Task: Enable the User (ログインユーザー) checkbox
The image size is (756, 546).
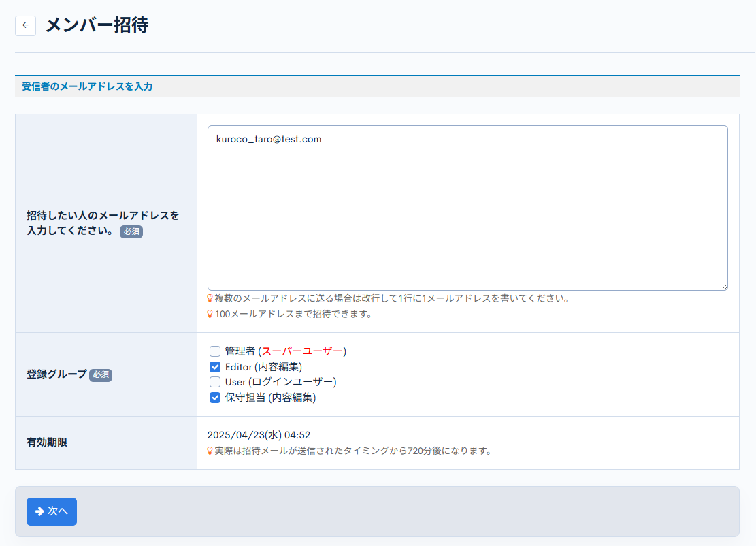Action: pos(214,382)
